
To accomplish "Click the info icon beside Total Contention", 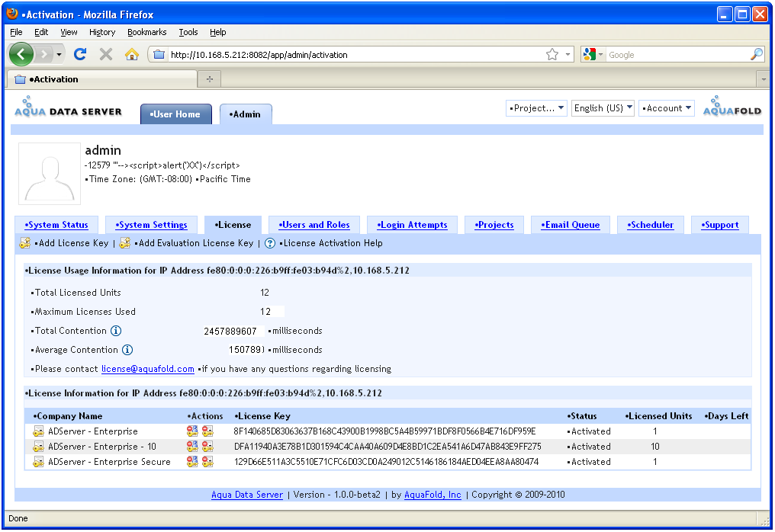I will pyautogui.click(x=116, y=331).
